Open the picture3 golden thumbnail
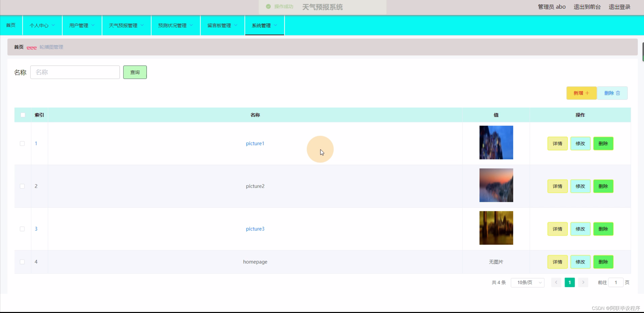The image size is (644, 313). [x=496, y=228]
